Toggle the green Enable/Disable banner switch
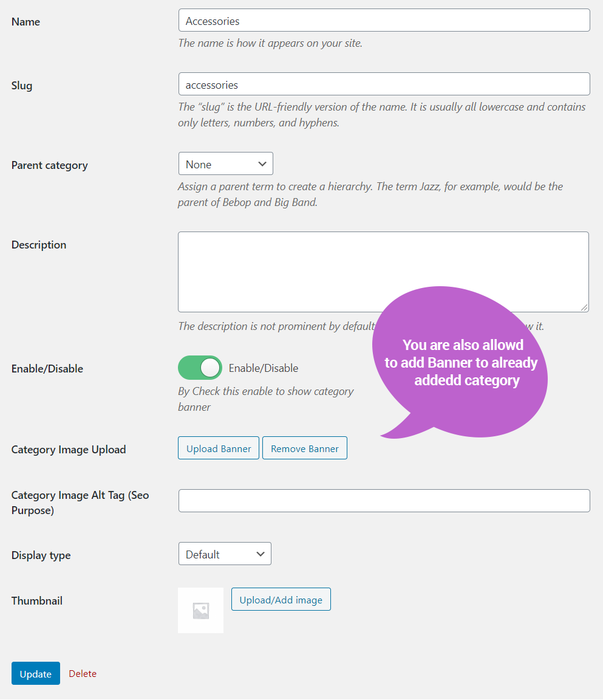This screenshot has width=603, height=700. [200, 368]
